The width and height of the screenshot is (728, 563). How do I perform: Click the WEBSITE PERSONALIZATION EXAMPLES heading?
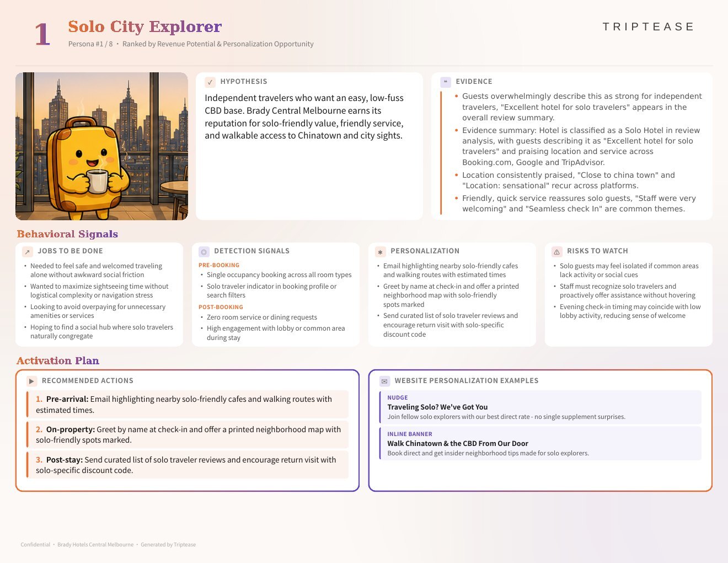tap(467, 381)
